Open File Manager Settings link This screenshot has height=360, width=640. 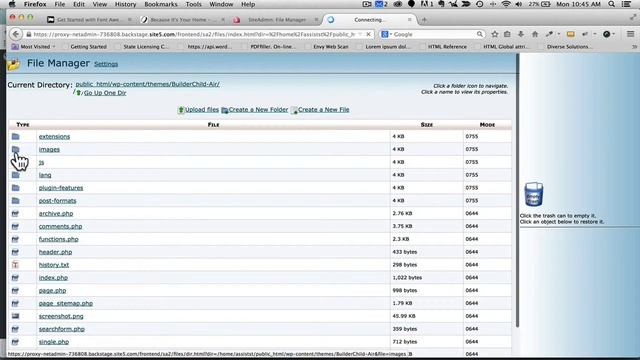pyautogui.click(x=106, y=64)
